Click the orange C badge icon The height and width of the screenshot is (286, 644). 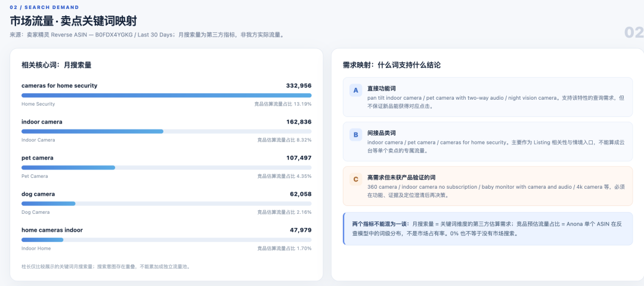click(355, 179)
